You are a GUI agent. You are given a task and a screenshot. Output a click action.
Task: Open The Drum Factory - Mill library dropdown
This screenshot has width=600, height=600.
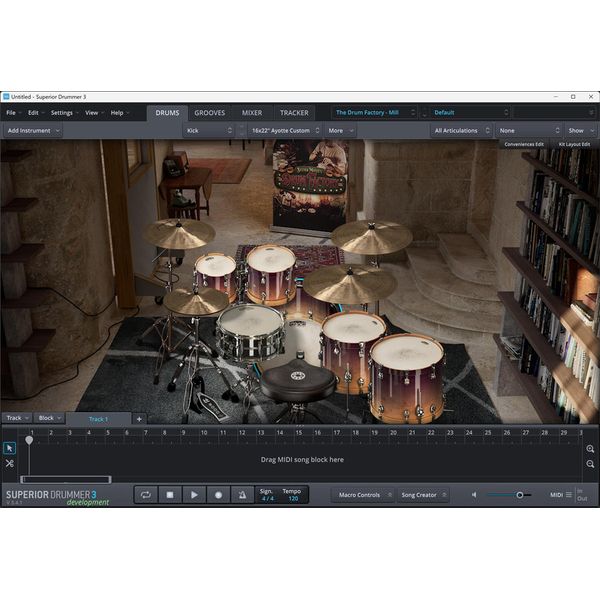click(x=374, y=112)
